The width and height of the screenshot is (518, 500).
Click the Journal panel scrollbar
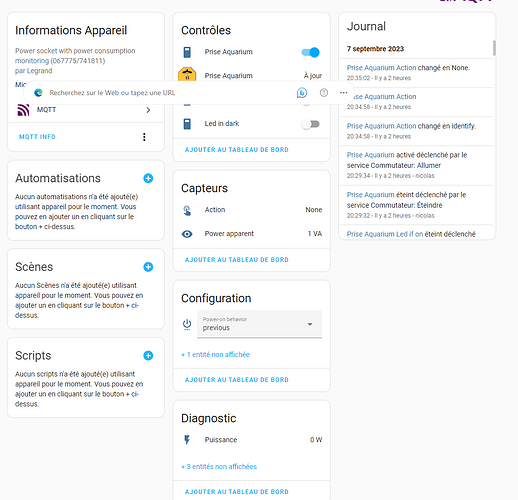coord(494,48)
